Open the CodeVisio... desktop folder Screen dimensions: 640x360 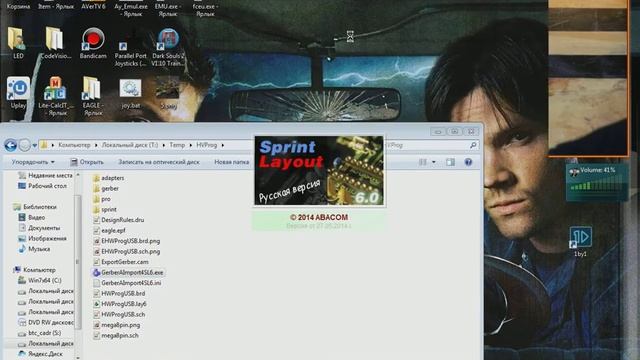point(55,43)
